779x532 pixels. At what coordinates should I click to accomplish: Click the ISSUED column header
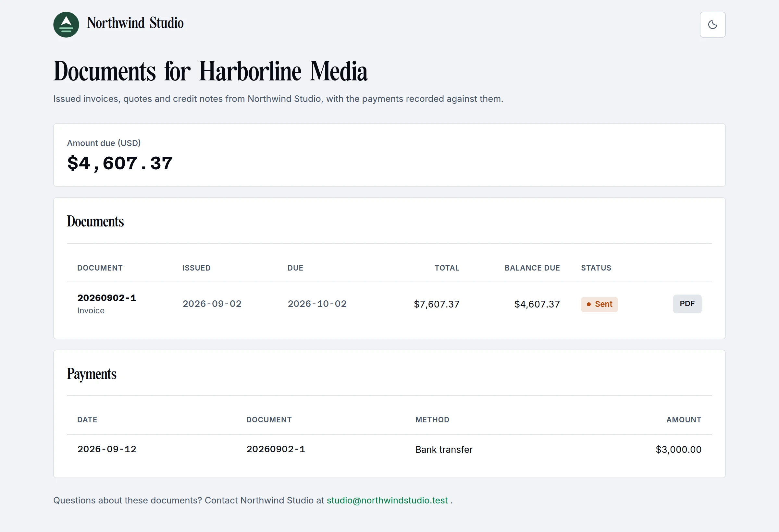(x=196, y=268)
